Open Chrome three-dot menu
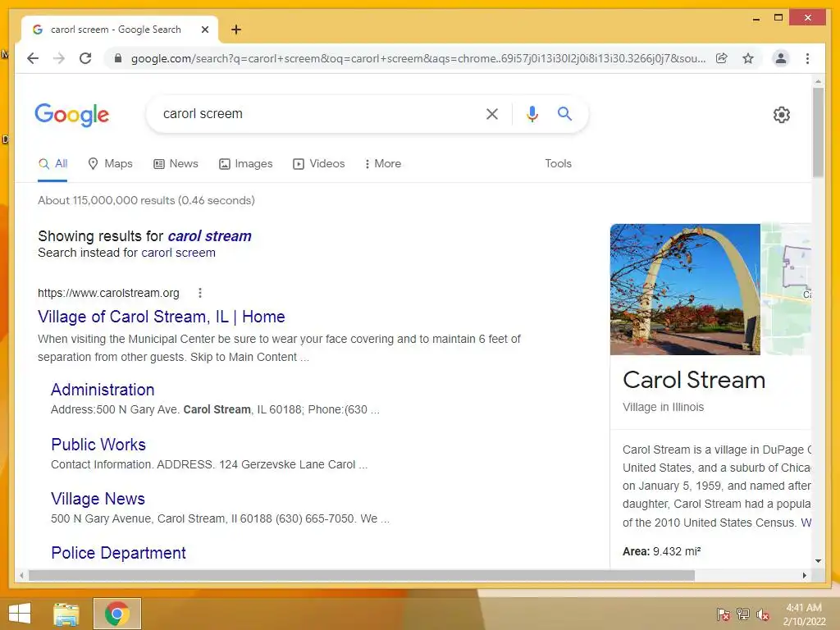This screenshot has height=630, width=840. [x=807, y=58]
